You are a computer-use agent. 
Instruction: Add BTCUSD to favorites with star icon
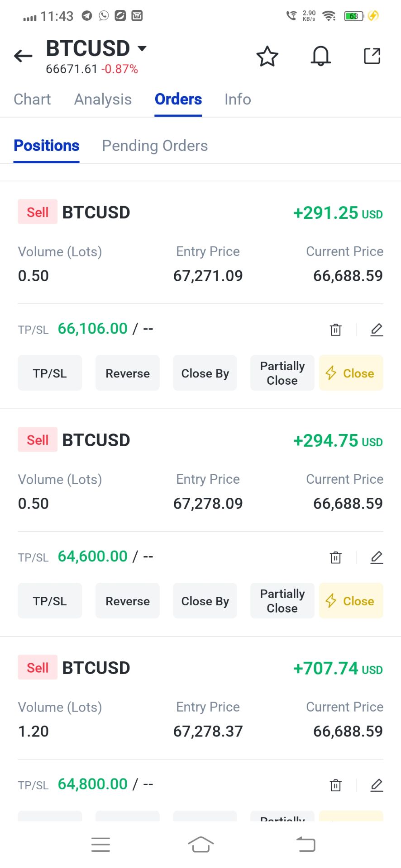tap(267, 57)
